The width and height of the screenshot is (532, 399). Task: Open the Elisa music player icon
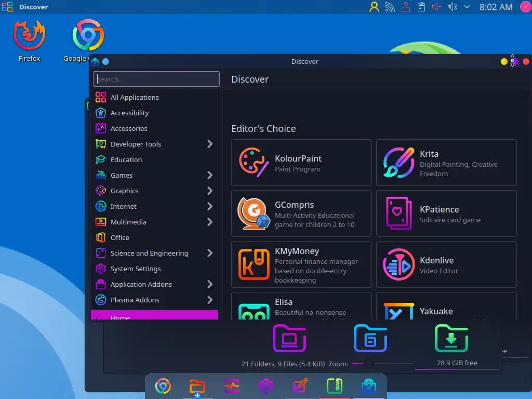[254, 312]
